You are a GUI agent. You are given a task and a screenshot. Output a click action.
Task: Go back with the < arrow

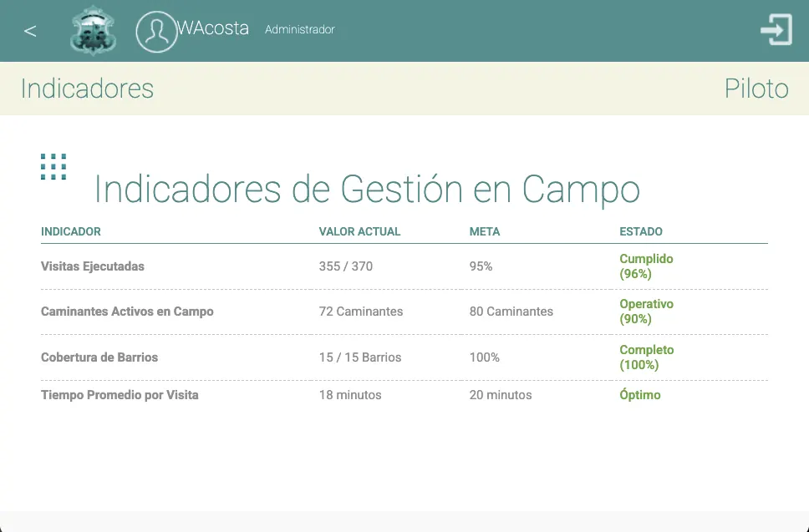tap(30, 31)
